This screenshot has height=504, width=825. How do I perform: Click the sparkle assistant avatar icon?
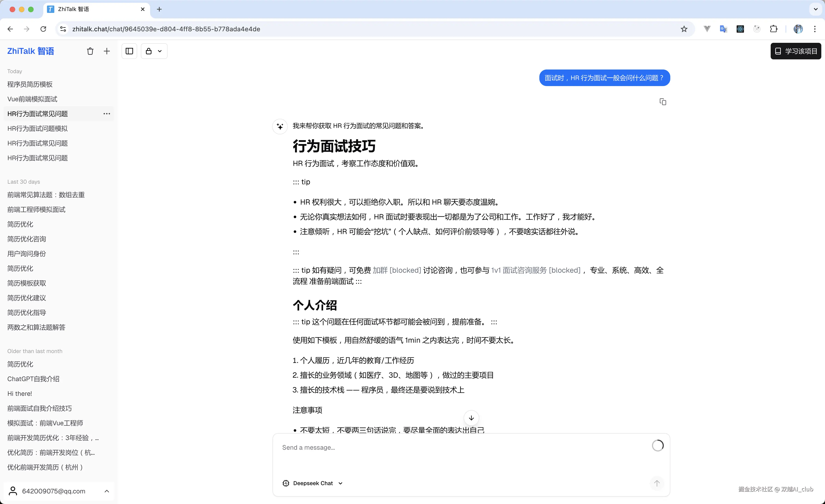(280, 126)
